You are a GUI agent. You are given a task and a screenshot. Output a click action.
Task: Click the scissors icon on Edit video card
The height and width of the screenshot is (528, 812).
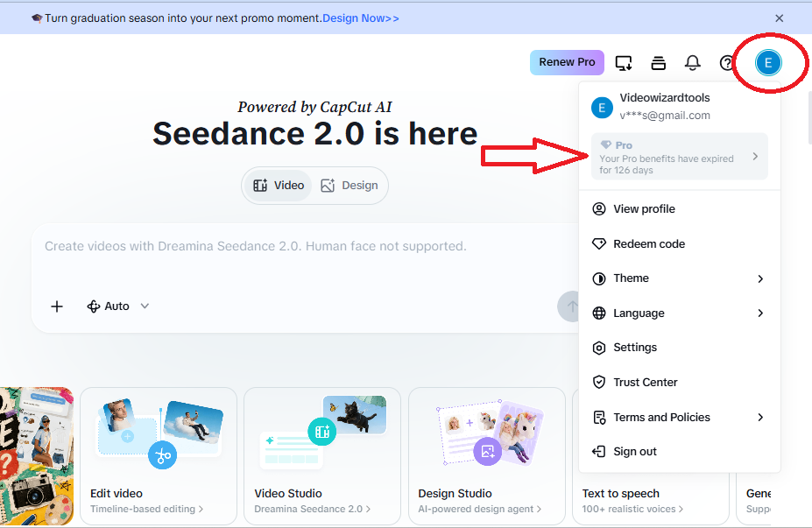(x=163, y=455)
